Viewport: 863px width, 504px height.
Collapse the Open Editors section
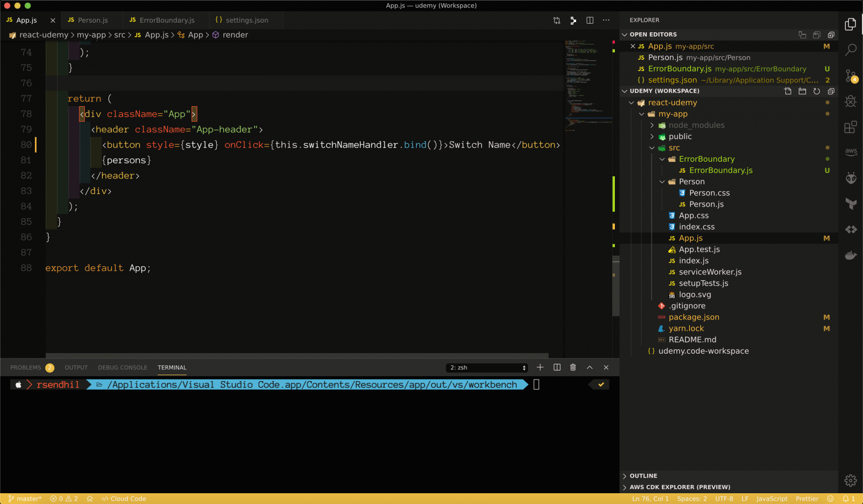(624, 34)
